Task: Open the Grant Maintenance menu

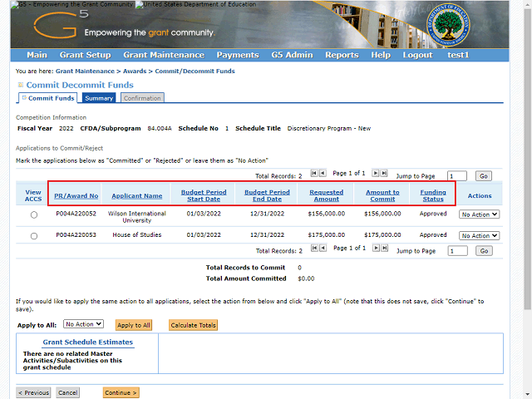Action: pyautogui.click(x=164, y=55)
